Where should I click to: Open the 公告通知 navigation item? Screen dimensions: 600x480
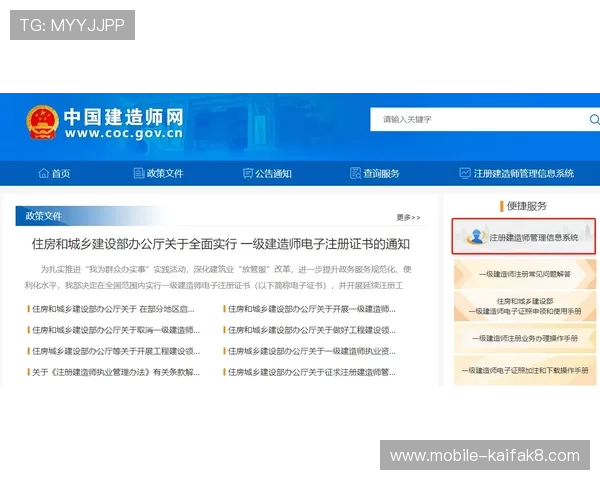click(x=267, y=173)
